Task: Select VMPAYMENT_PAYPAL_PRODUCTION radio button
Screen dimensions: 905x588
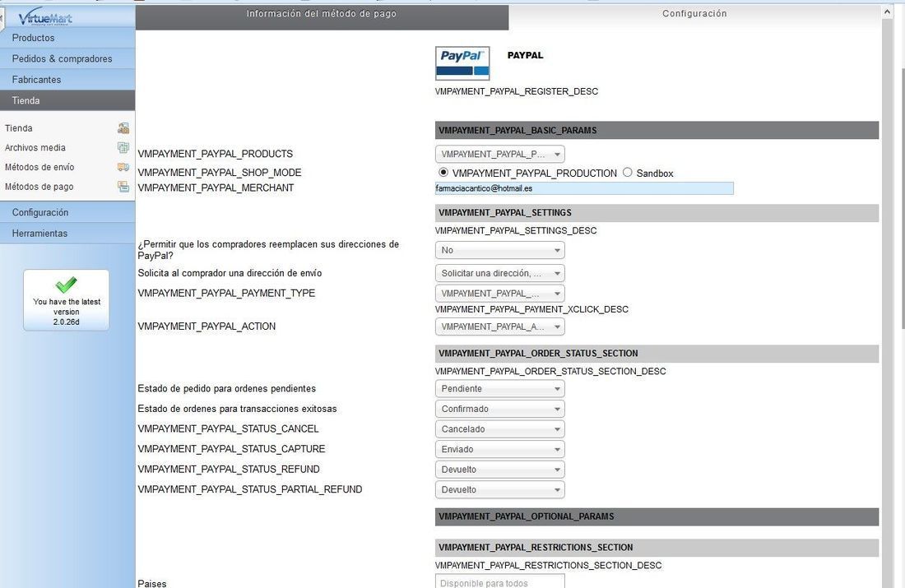Action: [443, 172]
